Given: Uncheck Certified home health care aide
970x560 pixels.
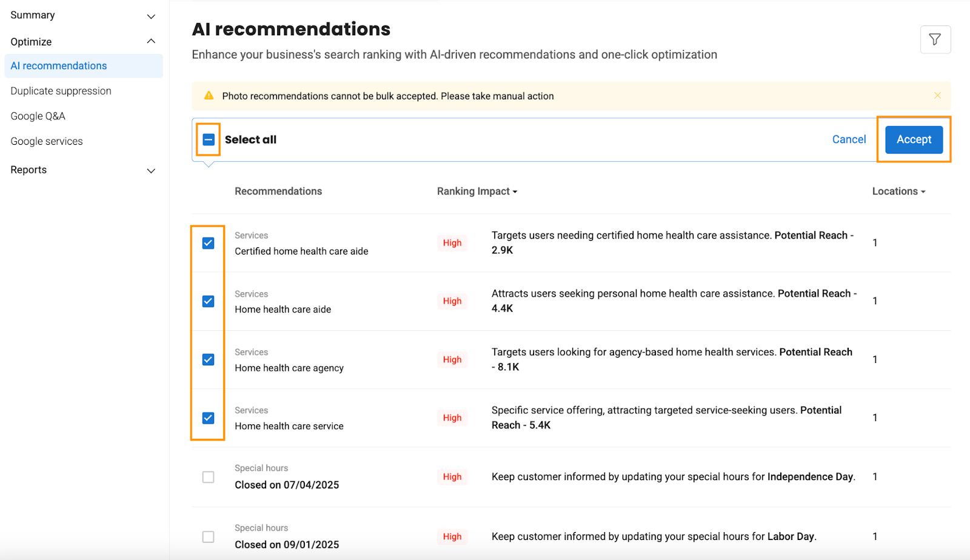Looking at the screenshot, I should 208,243.
